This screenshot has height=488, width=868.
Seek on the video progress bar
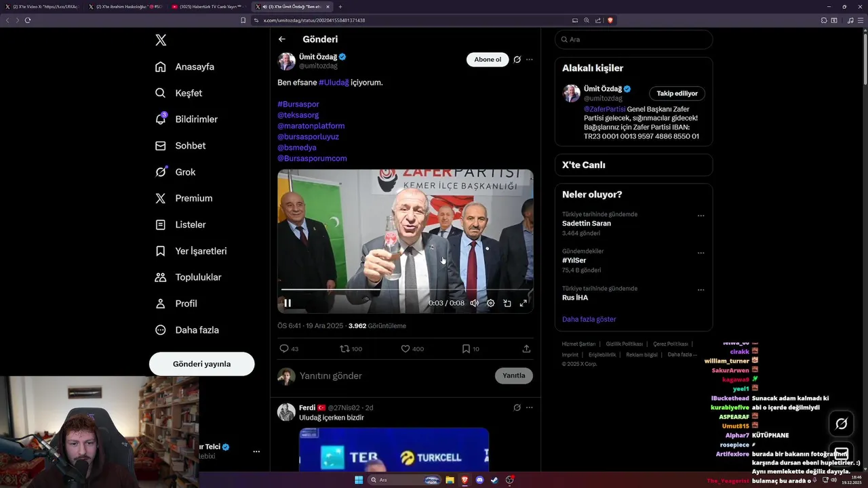point(405,289)
